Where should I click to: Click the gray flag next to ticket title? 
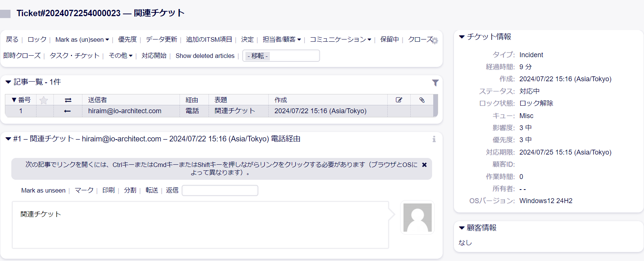click(5, 14)
